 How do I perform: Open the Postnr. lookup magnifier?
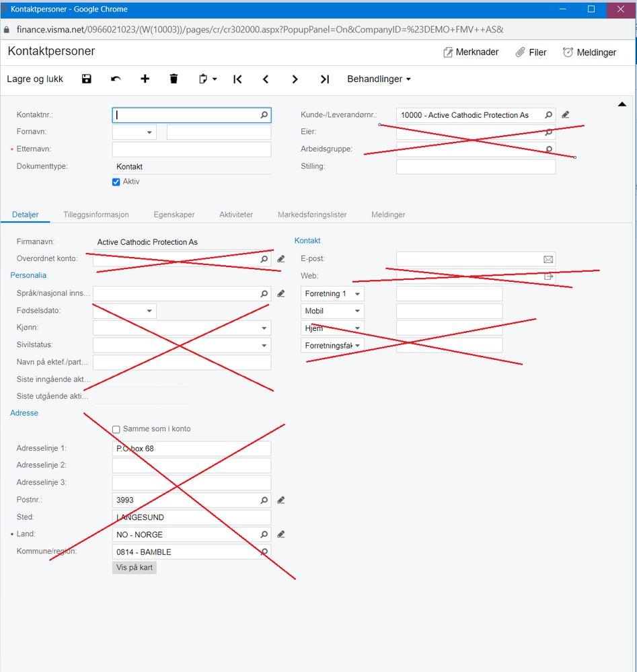tap(264, 500)
